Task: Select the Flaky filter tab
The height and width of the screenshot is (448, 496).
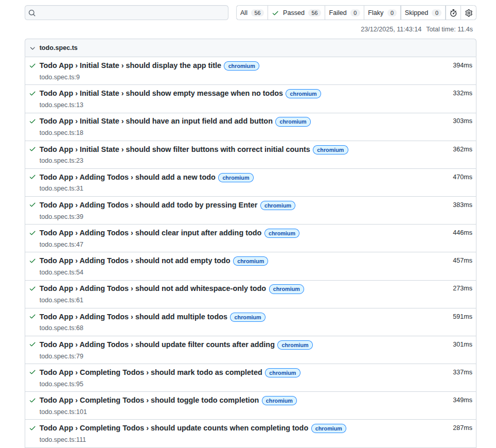Action: [x=382, y=13]
